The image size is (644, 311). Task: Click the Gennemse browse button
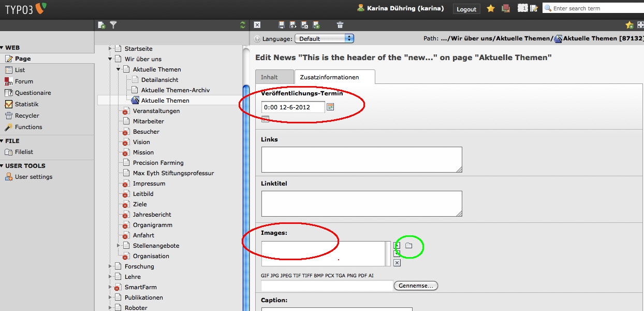tap(416, 286)
